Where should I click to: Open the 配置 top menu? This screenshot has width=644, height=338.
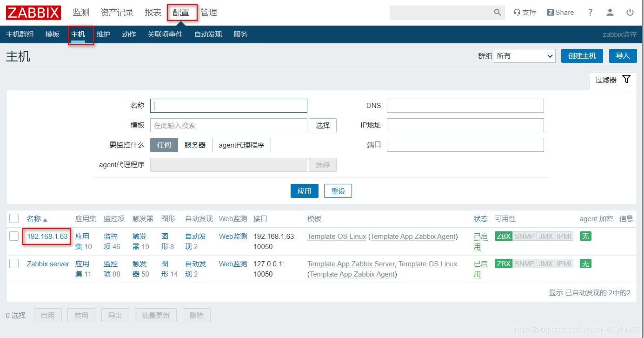pos(181,13)
